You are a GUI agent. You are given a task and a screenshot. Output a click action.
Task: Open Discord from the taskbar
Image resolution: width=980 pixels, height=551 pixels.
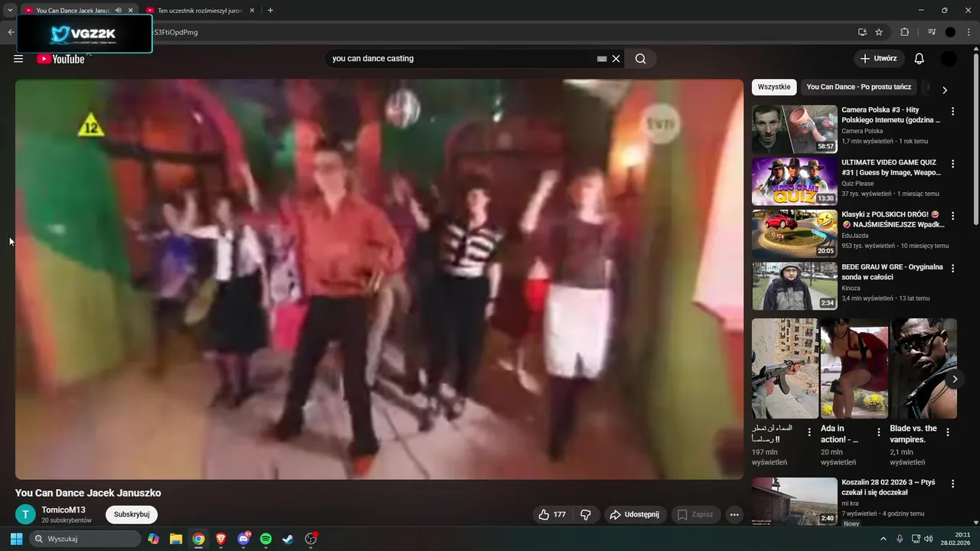(x=243, y=539)
